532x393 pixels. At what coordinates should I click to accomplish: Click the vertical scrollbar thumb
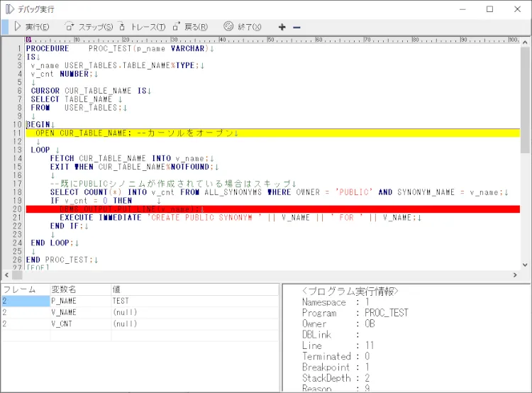point(525,100)
